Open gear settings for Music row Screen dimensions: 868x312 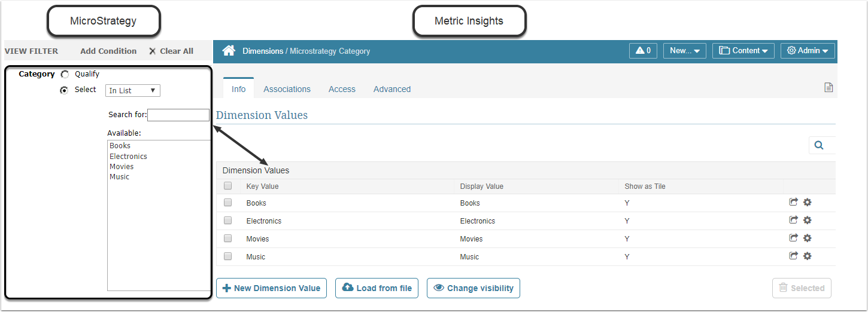click(807, 256)
